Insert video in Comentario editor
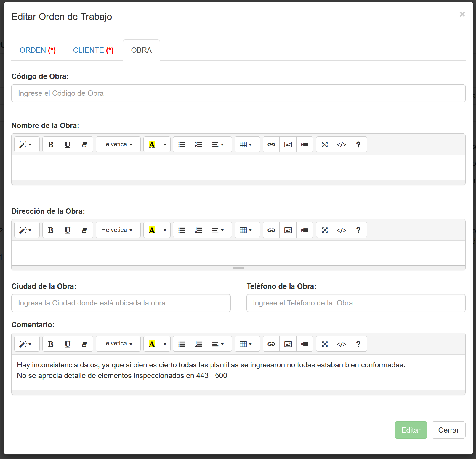The image size is (476, 459). pyautogui.click(x=304, y=344)
